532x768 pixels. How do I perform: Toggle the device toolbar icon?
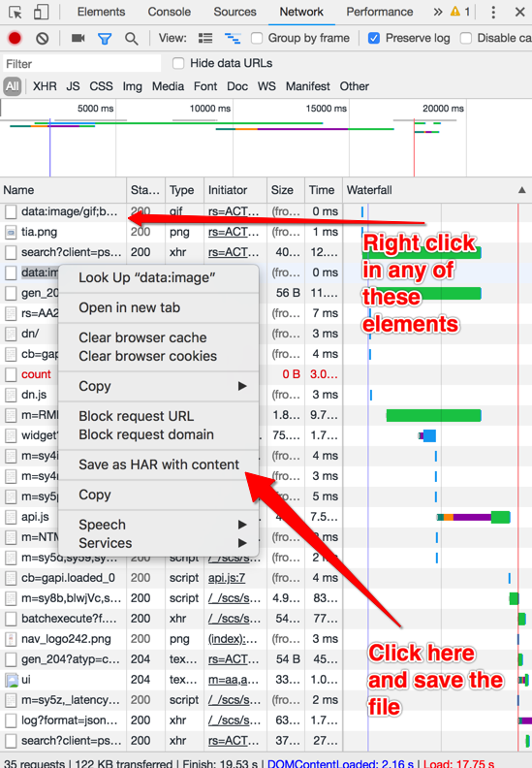(41, 13)
